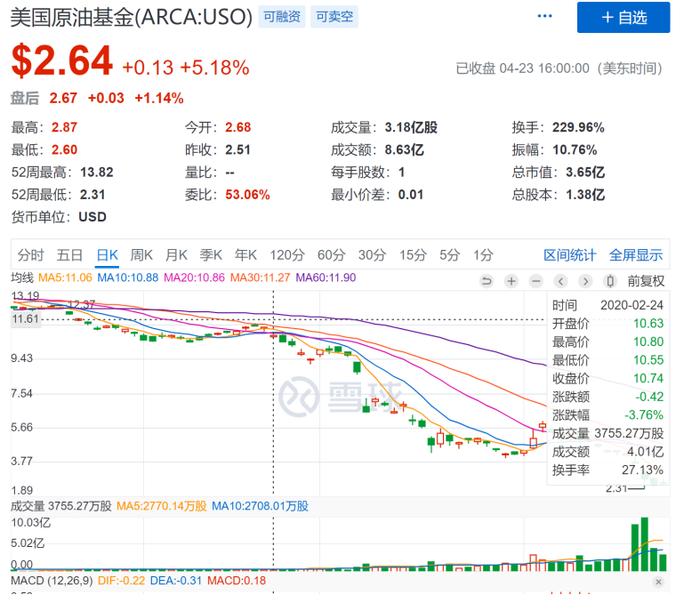Screen dimensions: 700x595
Task: Click the 成交额 value 8.63亿
Action: point(404,150)
